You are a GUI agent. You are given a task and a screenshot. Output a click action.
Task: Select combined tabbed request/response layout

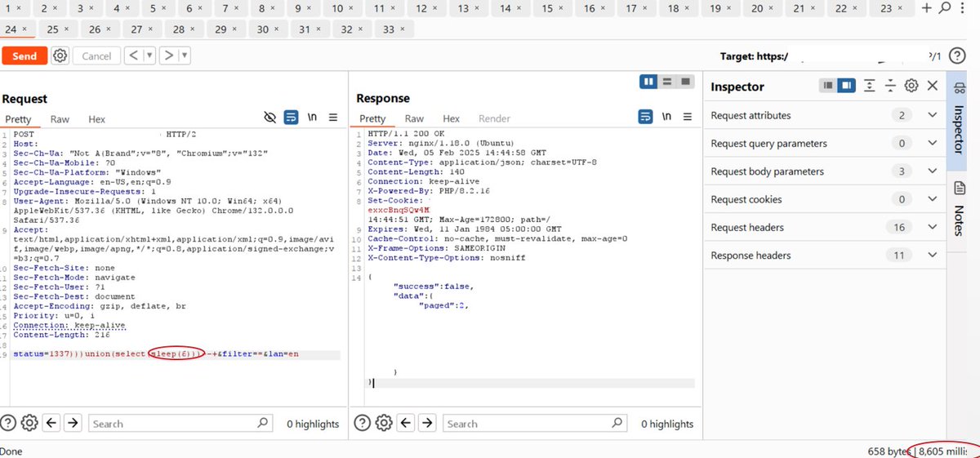(686, 82)
